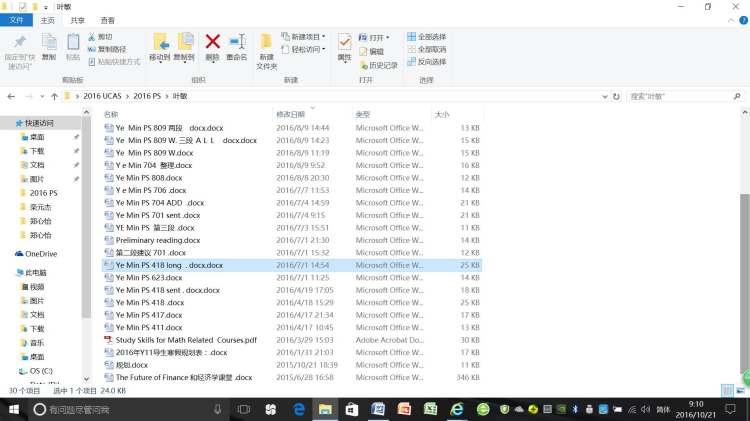Expand the OneDrive tree node
The image size is (750, 421).
click(x=8, y=254)
